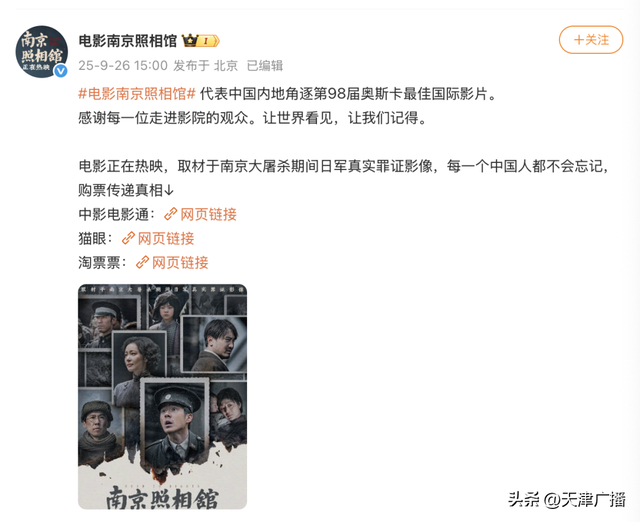Click the 南京照相馆 profile avatar

(x=42, y=51)
